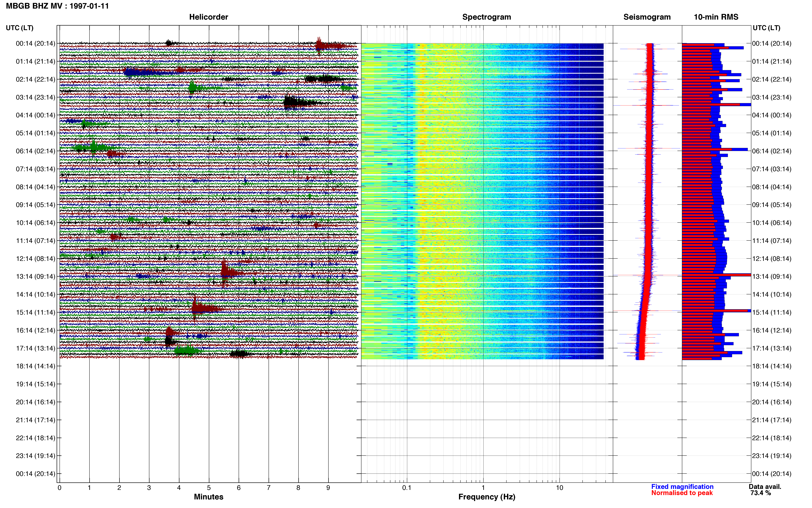This screenshot has width=812, height=508.
Task: Click the "0.1" tick on the Frequency axis
Action: pyautogui.click(x=407, y=488)
